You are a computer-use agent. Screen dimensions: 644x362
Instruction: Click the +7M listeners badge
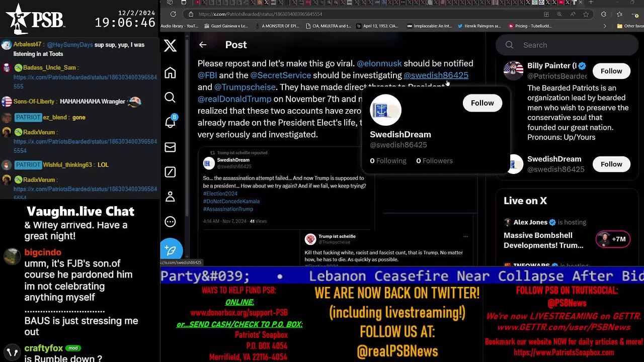point(612,239)
